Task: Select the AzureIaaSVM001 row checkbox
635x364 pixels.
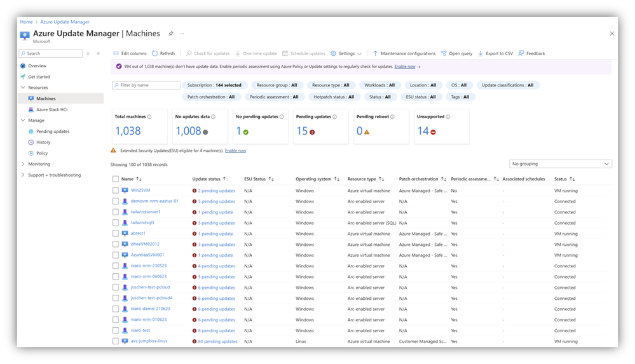Action: (116, 255)
